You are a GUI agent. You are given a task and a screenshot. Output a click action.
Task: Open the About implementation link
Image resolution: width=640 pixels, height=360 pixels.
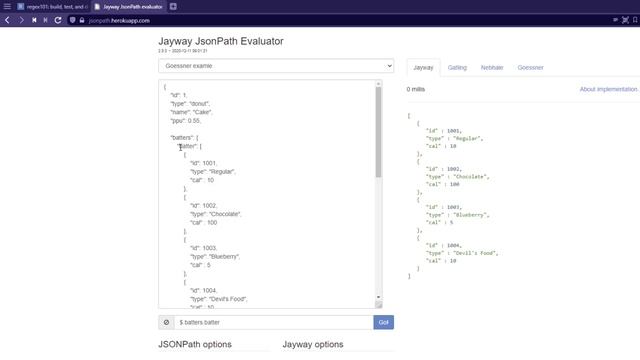[x=608, y=89]
